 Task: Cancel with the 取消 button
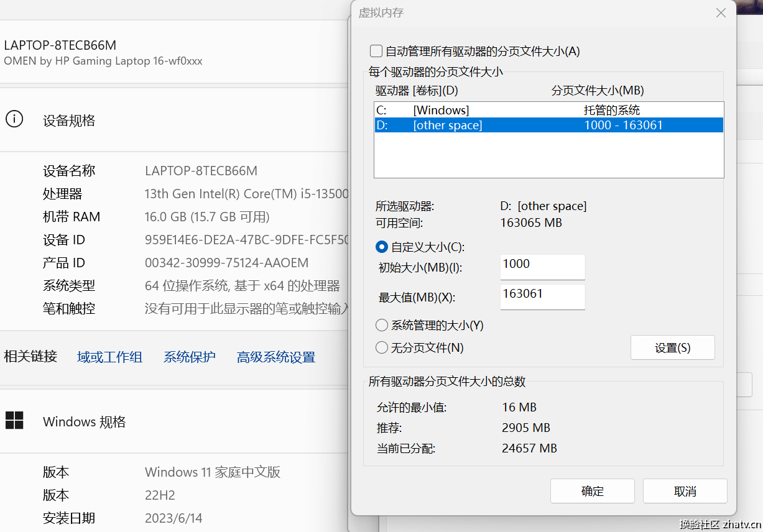[x=685, y=491]
